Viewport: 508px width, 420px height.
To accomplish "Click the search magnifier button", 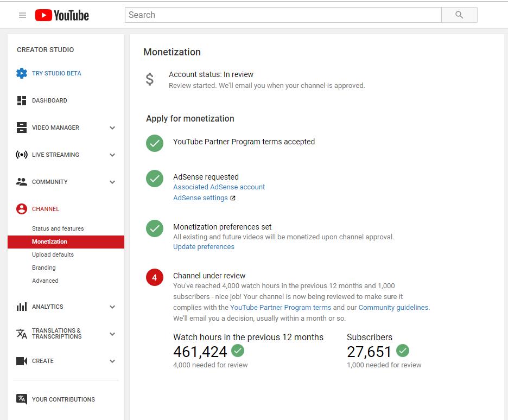I will point(459,15).
